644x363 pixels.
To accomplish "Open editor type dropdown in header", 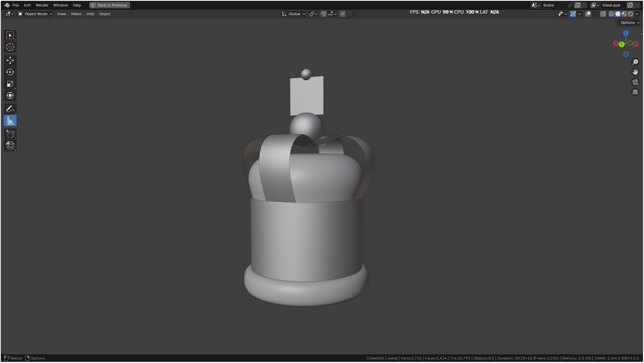I will (9, 14).
